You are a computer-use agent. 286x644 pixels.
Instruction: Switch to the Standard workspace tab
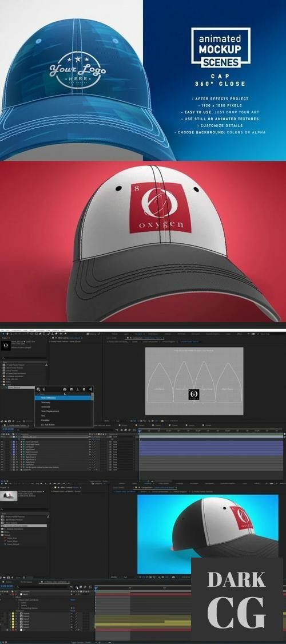(x=138, y=334)
